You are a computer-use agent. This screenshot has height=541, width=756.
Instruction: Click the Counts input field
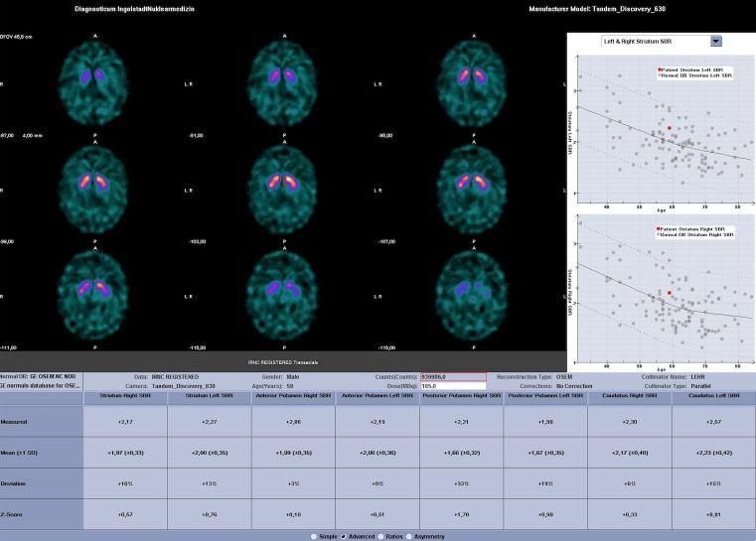(453, 377)
